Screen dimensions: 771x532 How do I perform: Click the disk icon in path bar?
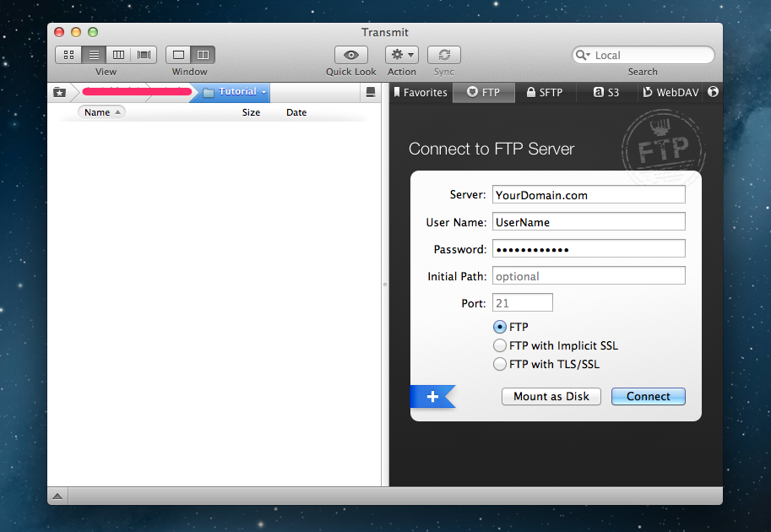pos(371,92)
